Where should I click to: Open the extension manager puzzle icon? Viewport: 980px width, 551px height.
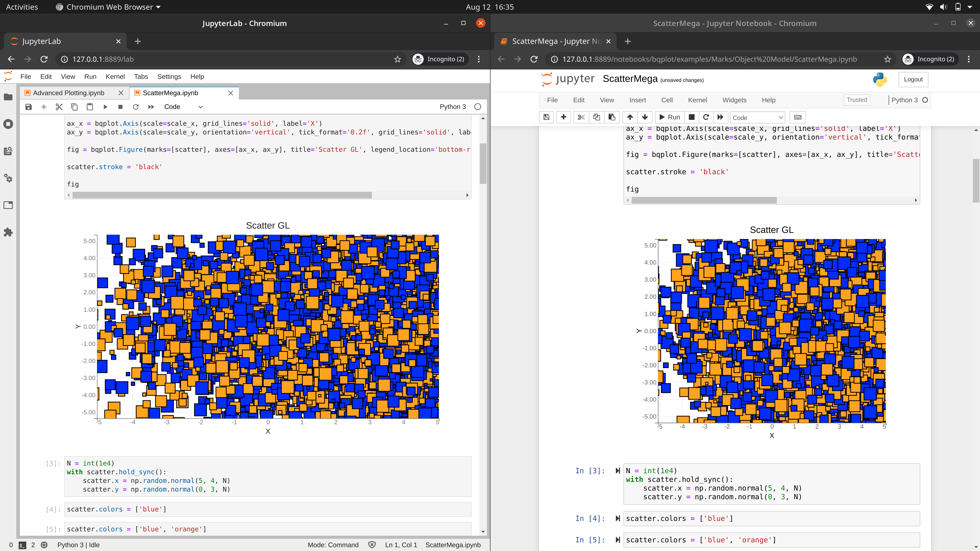(x=8, y=232)
